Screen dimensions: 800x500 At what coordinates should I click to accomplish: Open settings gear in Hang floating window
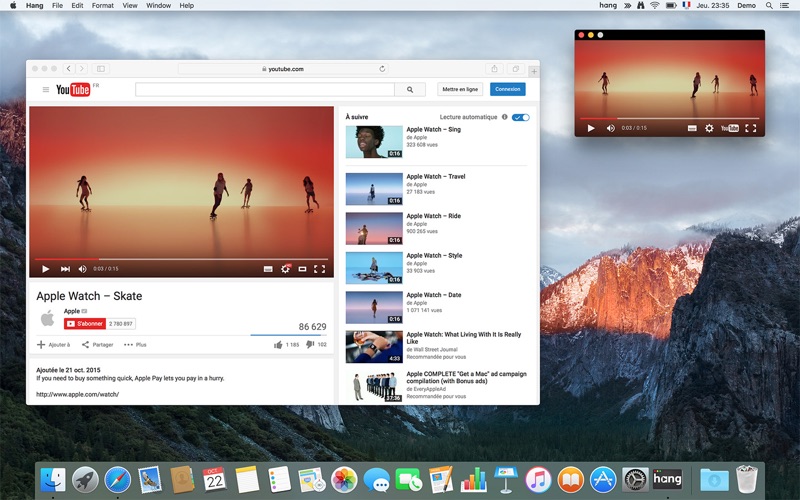[x=709, y=128]
